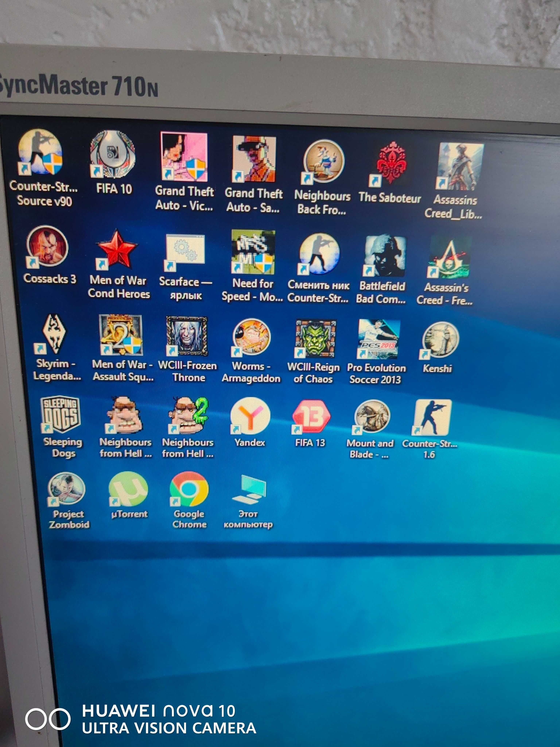Select WCIII-Frozen Throne icon
The width and height of the screenshot is (560, 747).
tap(187, 336)
